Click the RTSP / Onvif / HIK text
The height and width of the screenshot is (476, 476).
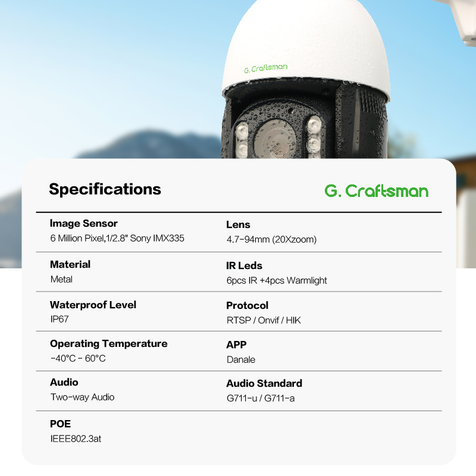(264, 321)
